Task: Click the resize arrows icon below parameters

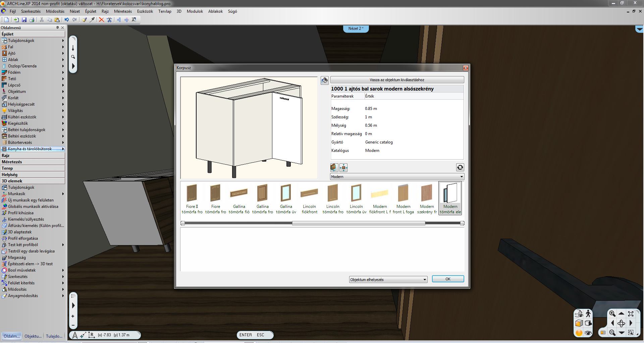Action: 343,167
